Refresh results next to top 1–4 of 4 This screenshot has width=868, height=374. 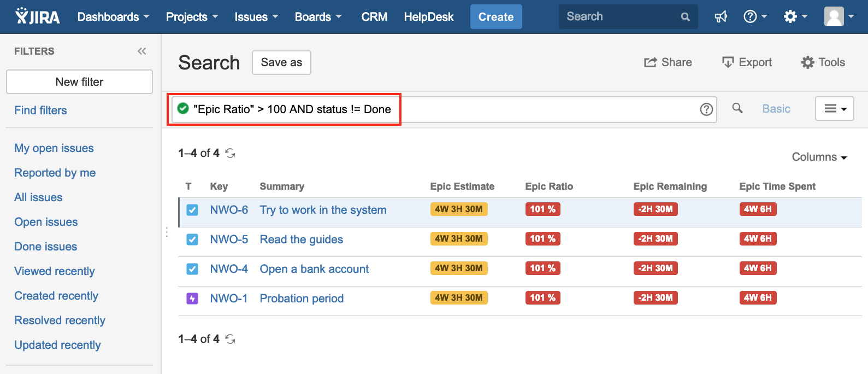(x=231, y=153)
